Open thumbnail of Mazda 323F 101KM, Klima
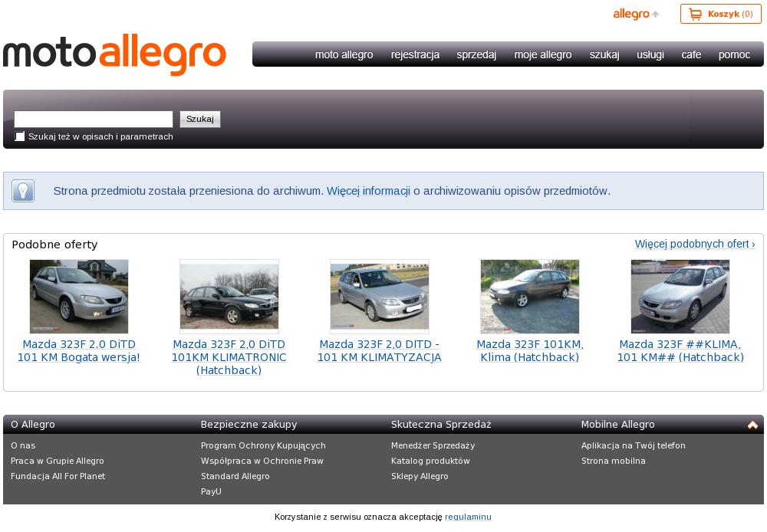Screen dimensions: 767x532 (530, 297)
